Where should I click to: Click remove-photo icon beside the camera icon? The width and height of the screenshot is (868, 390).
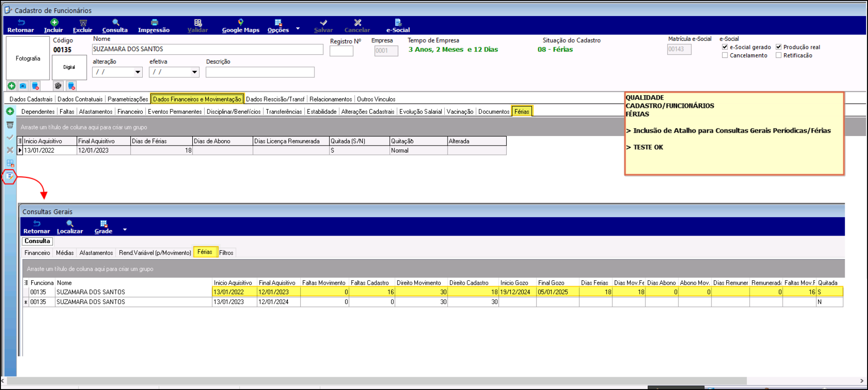[35, 86]
